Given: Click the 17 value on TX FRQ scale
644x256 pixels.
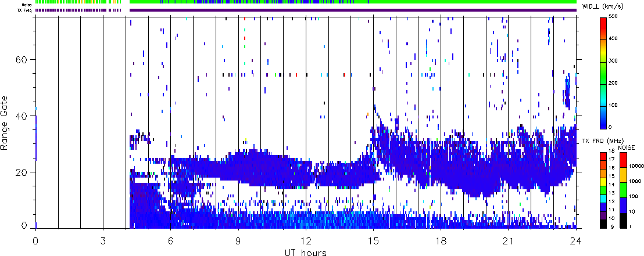Looking at the screenshot, I should pos(613,159).
